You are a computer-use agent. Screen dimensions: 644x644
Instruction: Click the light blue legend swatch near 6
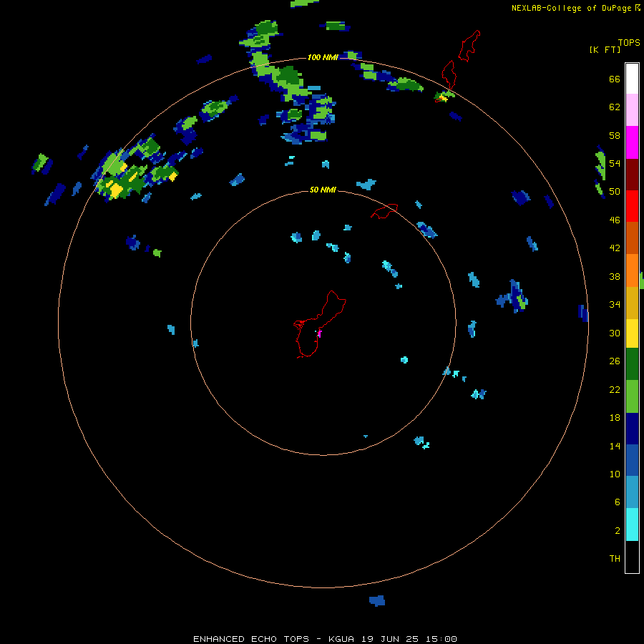[632, 492]
